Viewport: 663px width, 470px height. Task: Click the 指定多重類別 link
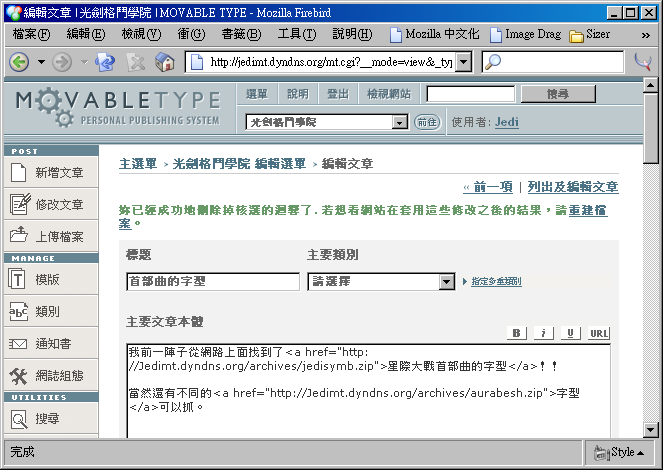coord(496,281)
